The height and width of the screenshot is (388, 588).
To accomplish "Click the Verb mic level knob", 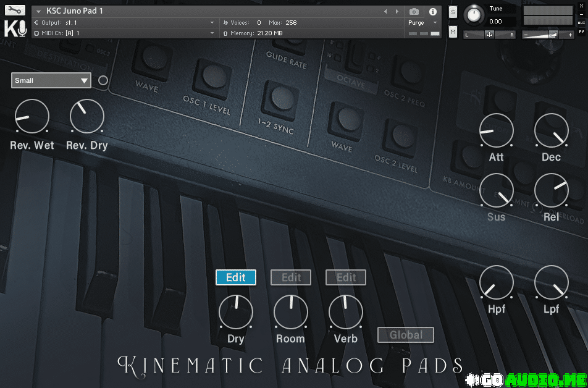I will pos(346,312).
